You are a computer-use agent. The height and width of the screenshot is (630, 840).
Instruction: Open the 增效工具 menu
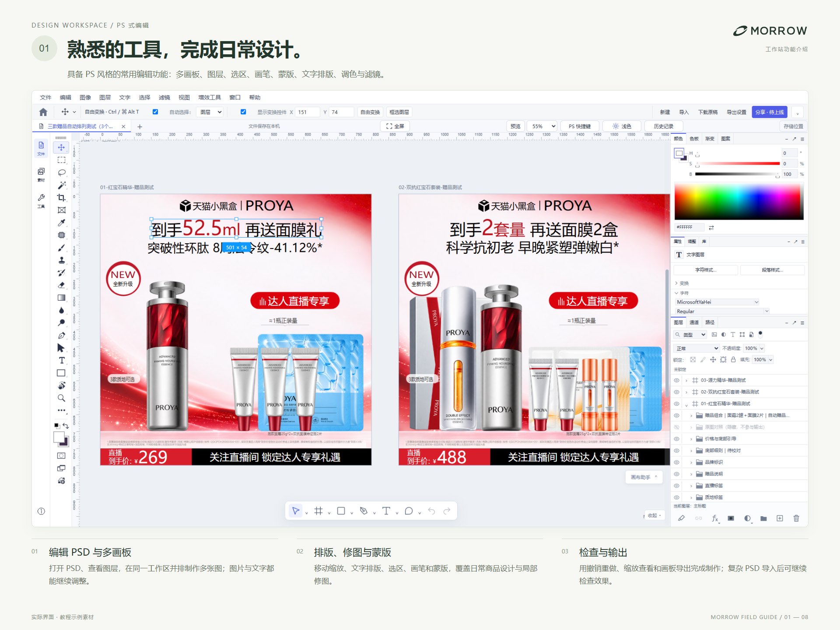[x=210, y=97]
